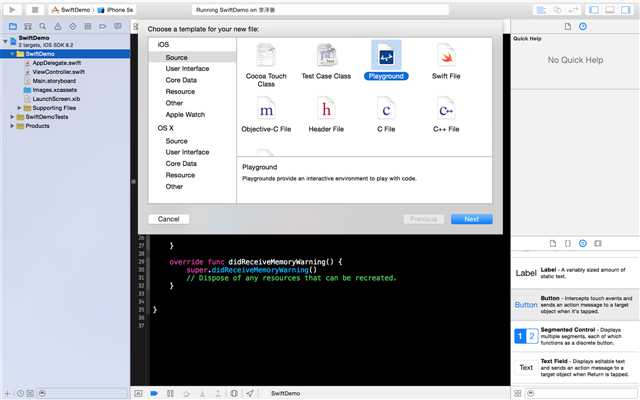This screenshot has height=400, width=640.
Task: Select OS X Other category
Action: pyautogui.click(x=174, y=187)
